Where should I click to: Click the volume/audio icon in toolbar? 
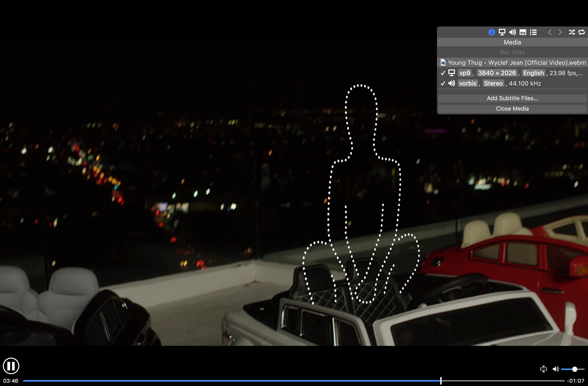(512, 32)
